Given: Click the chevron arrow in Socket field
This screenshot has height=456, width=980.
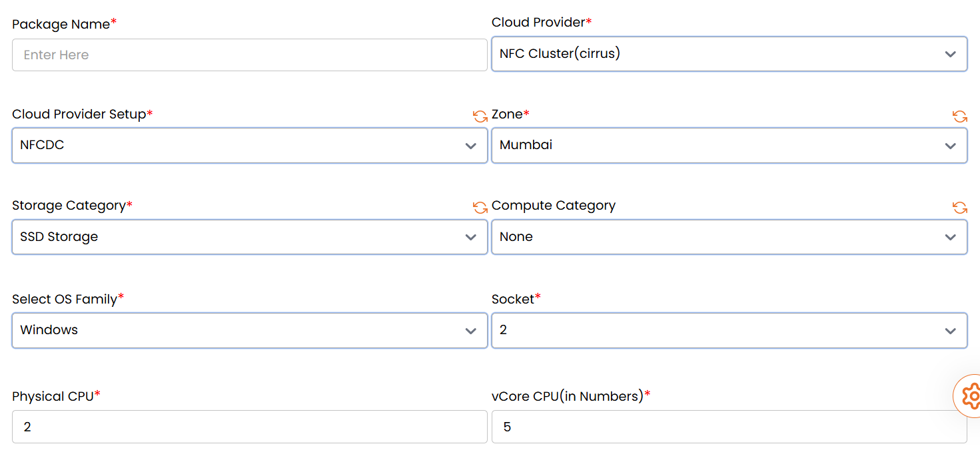Looking at the screenshot, I should (950, 331).
